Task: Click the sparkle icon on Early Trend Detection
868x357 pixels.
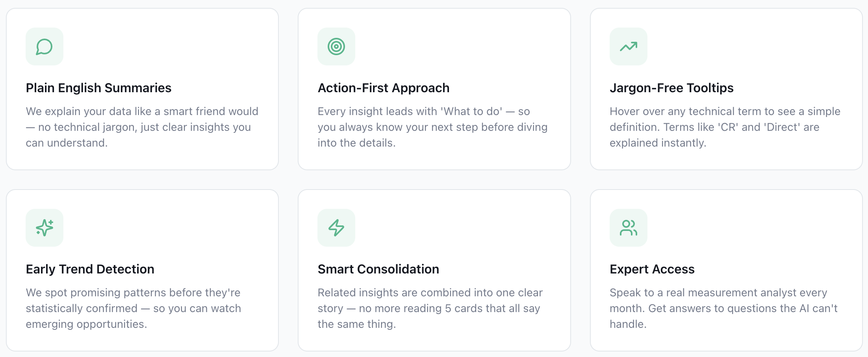Action: pos(45,227)
